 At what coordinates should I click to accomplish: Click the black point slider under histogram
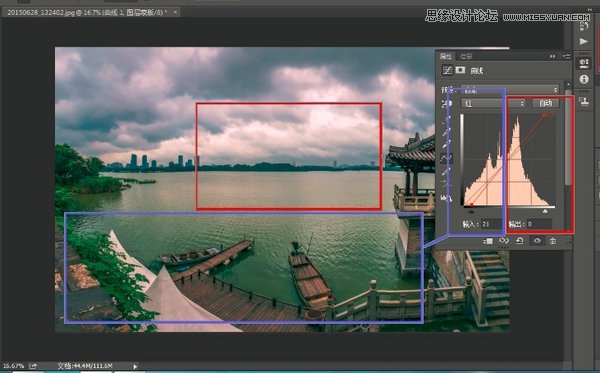click(471, 211)
